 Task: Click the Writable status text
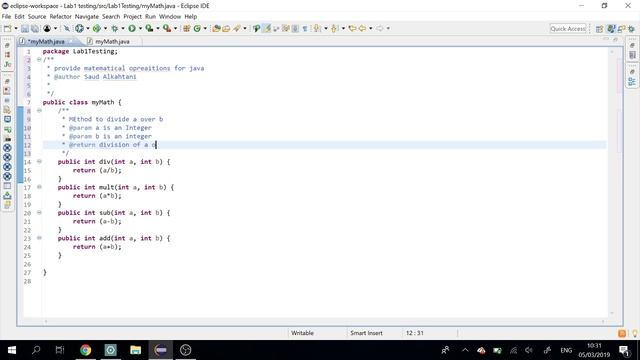click(x=302, y=333)
